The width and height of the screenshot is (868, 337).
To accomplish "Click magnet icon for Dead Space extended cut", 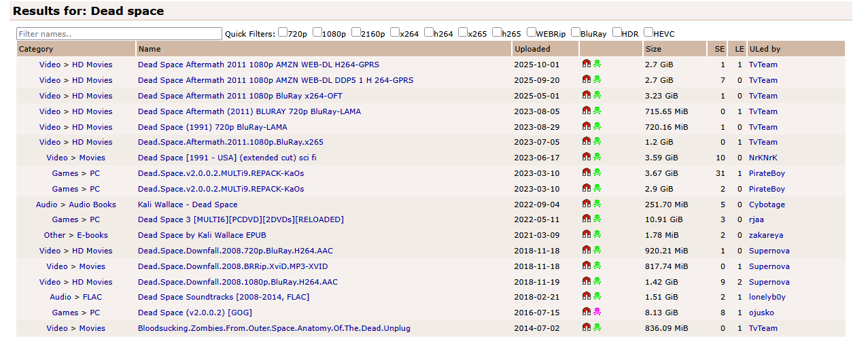I will [x=586, y=157].
